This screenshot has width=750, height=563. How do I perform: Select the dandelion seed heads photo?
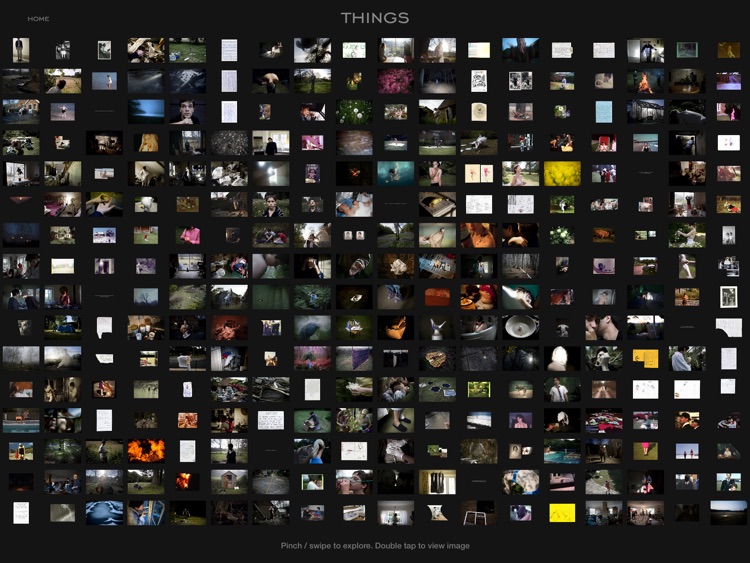[x=354, y=112]
